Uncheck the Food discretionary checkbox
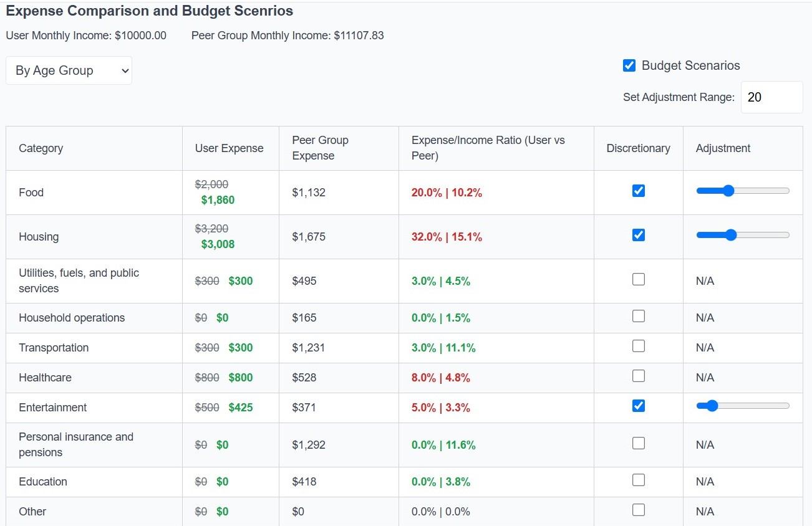Screen dimensions: 812x526 638,191
